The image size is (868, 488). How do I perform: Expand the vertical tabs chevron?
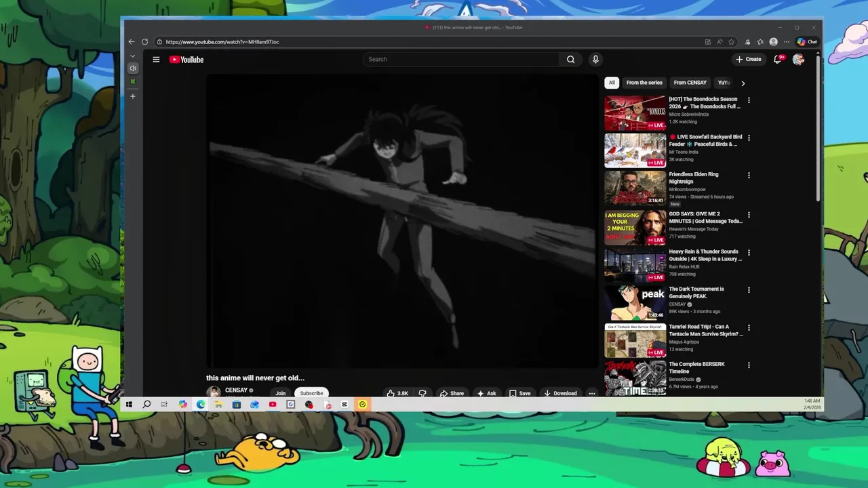click(x=133, y=56)
